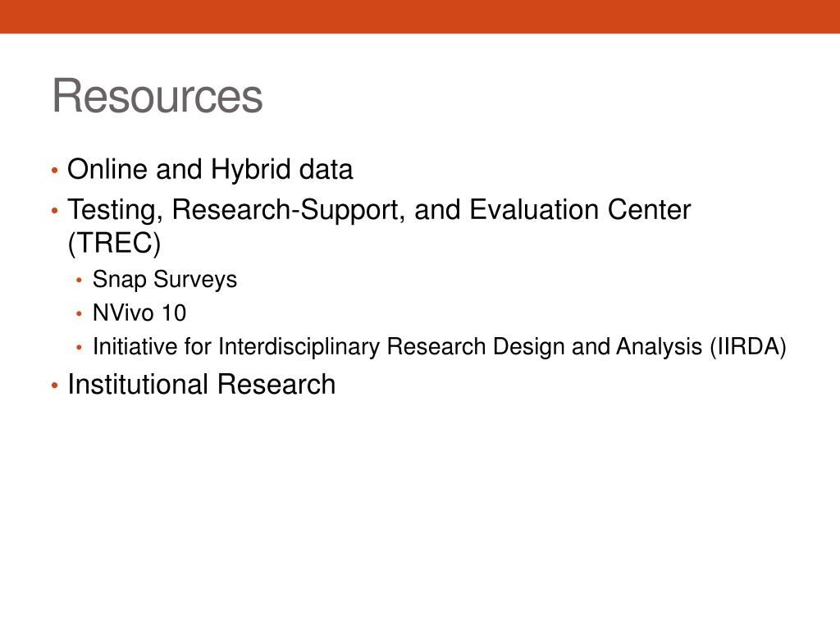Click the orange header bar
Image resolution: width=840 pixels, height=630 pixels.
coord(420,16)
